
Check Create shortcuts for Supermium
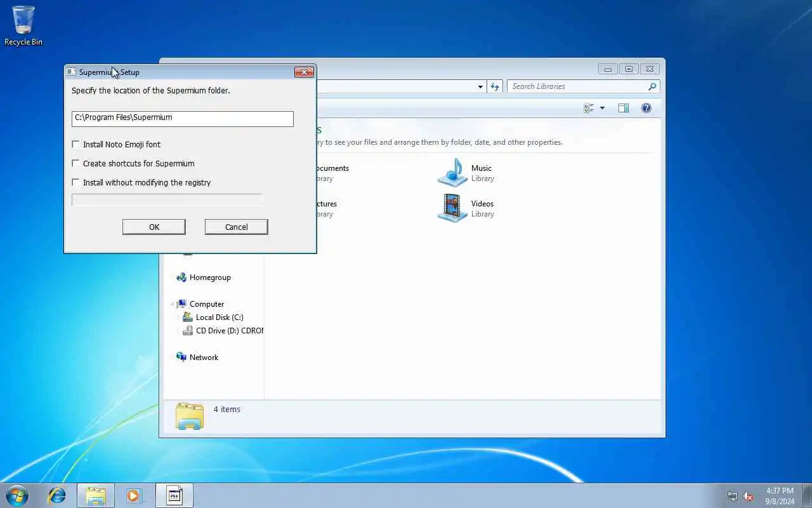click(x=76, y=164)
